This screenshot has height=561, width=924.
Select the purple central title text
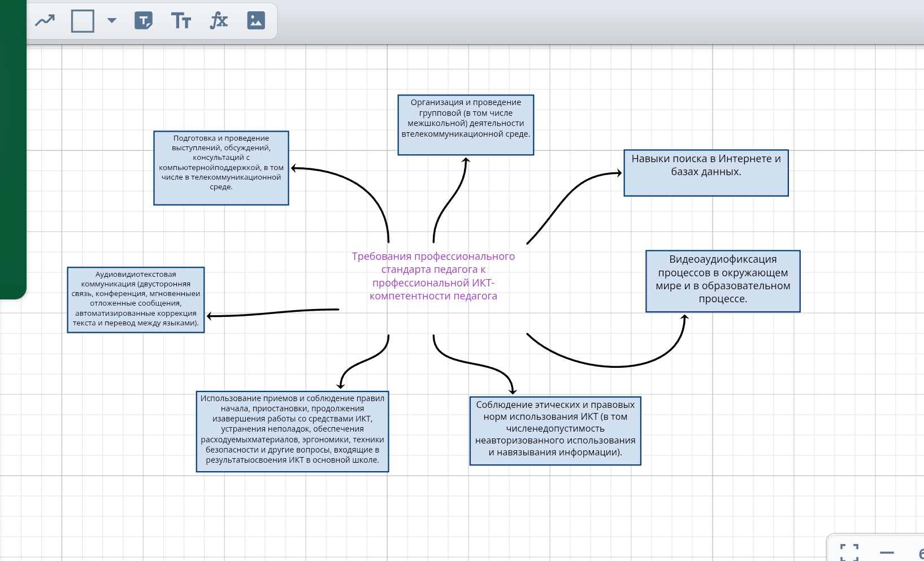(x=433, y=276)
